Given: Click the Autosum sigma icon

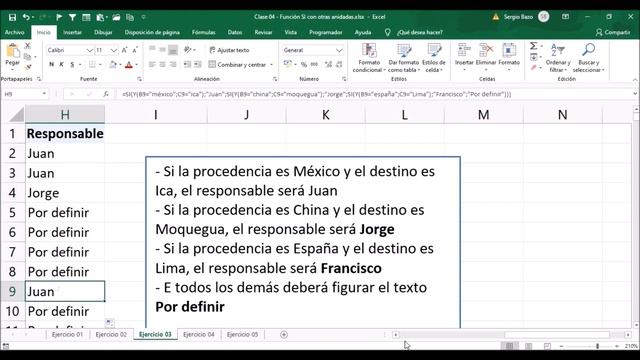Looking at the screenshot, I should (x=533, y=46).
